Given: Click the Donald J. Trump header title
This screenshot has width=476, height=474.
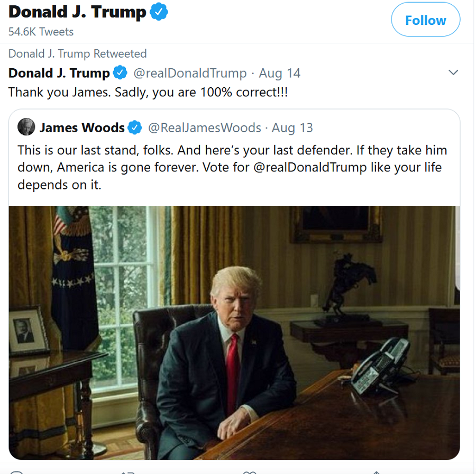Looking at the screenshot, I should 77,12.
